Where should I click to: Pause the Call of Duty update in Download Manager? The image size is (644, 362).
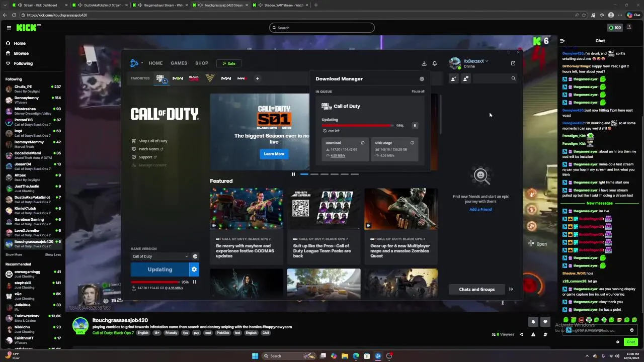point(415,126)
